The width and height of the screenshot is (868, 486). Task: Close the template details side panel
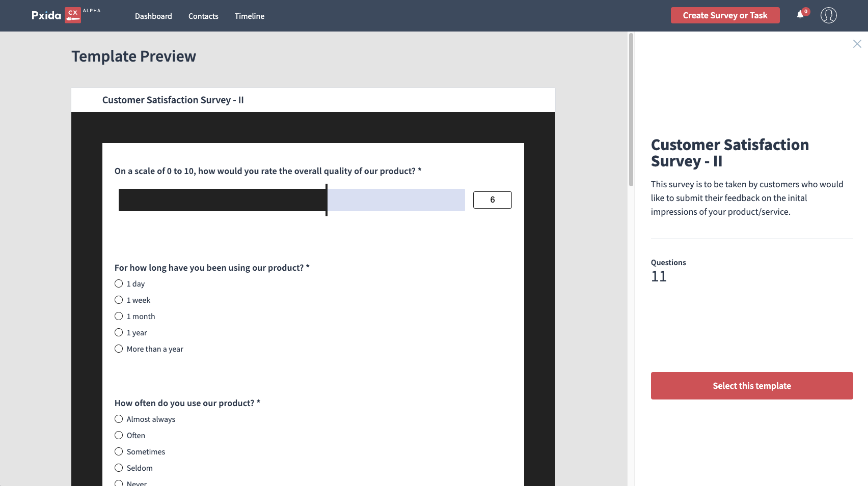tap(857, 44)
